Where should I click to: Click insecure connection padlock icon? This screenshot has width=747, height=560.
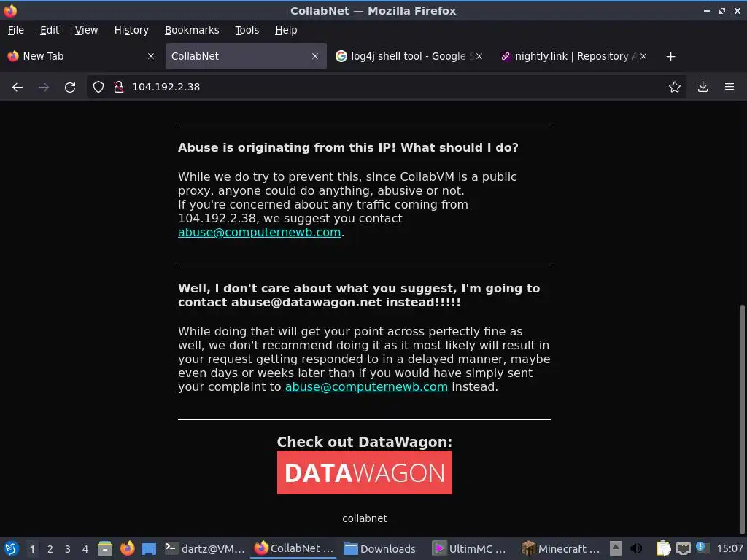click(119, 87)
